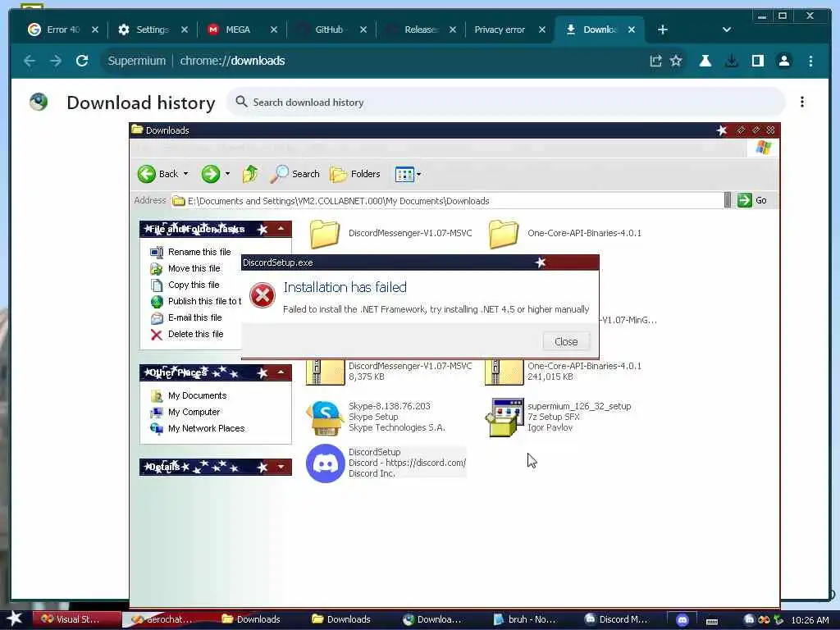Expand the Details panel

tap(281, 467)
